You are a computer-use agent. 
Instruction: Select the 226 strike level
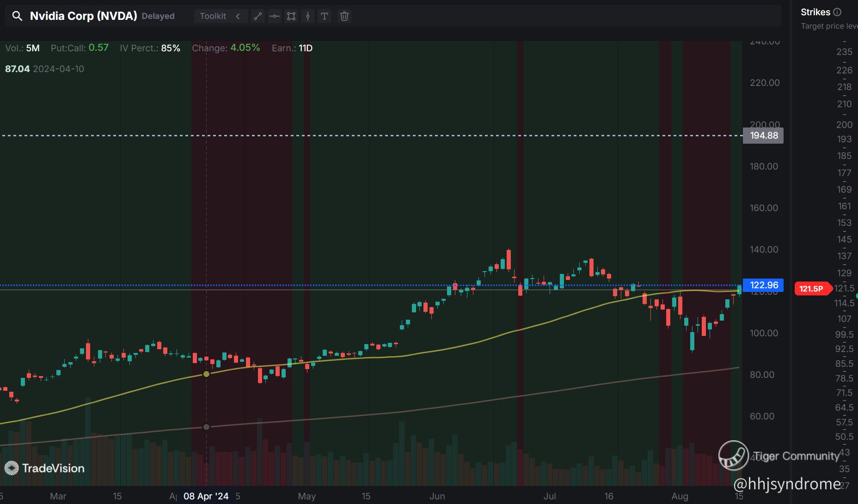844,70
